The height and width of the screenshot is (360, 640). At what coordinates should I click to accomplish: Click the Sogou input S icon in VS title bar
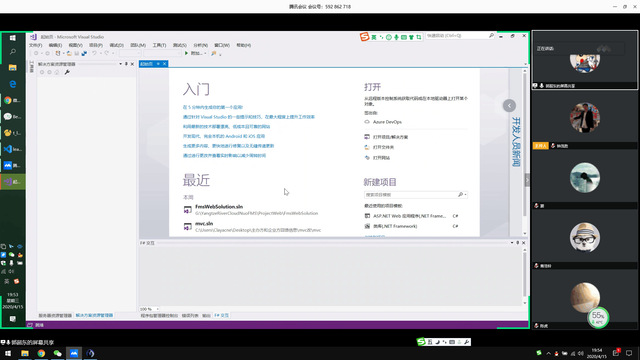click(364, 37)
